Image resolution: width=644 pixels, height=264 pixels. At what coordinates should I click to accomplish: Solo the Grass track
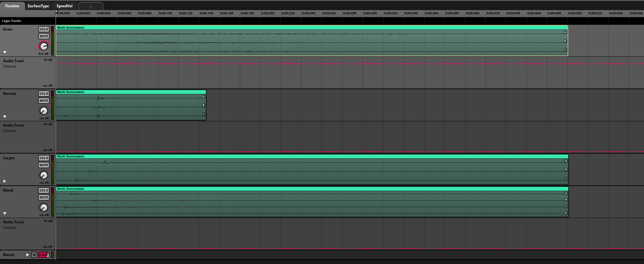coord(44,29)
